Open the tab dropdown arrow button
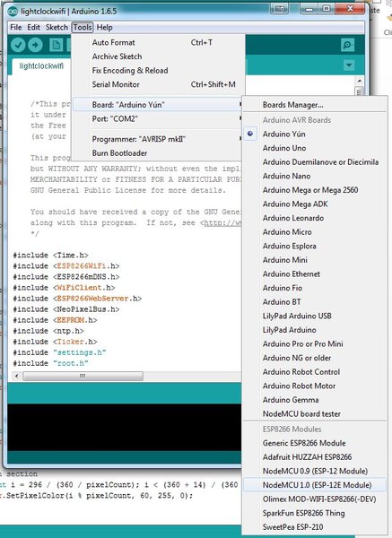 point(349,65)
